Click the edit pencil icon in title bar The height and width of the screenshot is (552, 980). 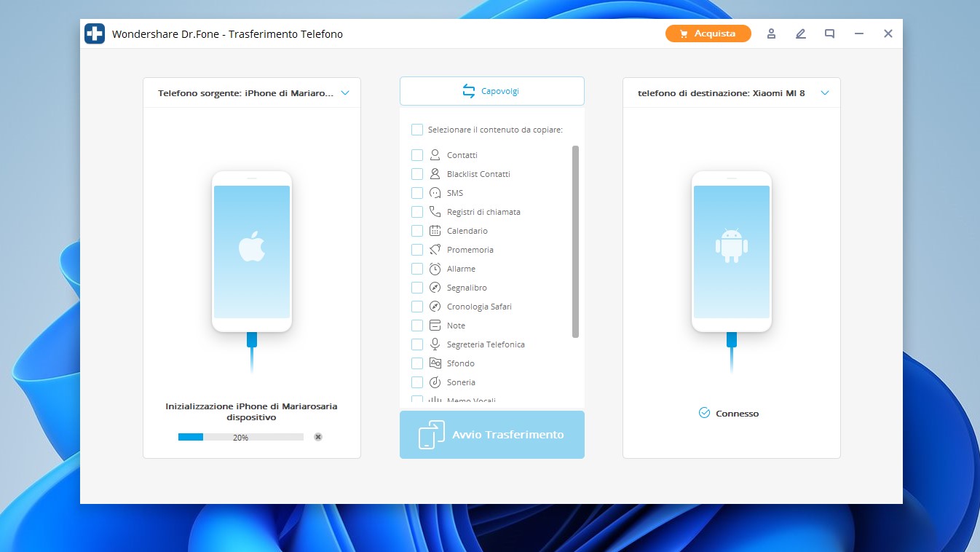(801, 33)
